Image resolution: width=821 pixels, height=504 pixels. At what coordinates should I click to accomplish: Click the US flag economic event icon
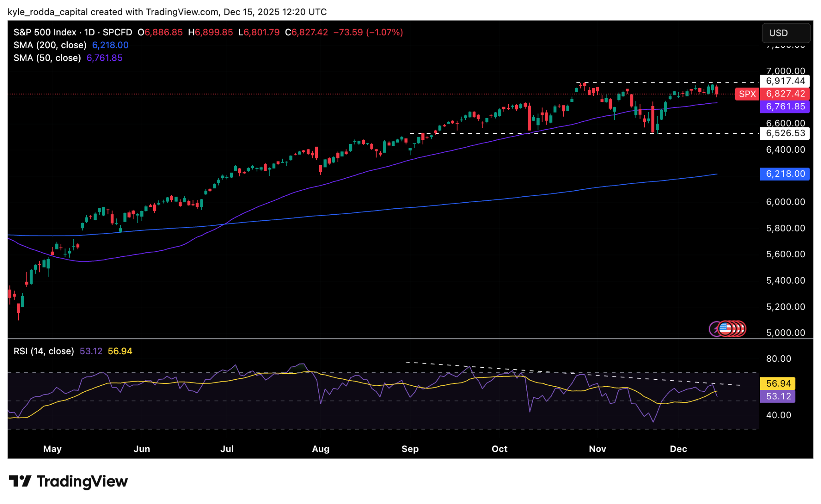[725, 329]
